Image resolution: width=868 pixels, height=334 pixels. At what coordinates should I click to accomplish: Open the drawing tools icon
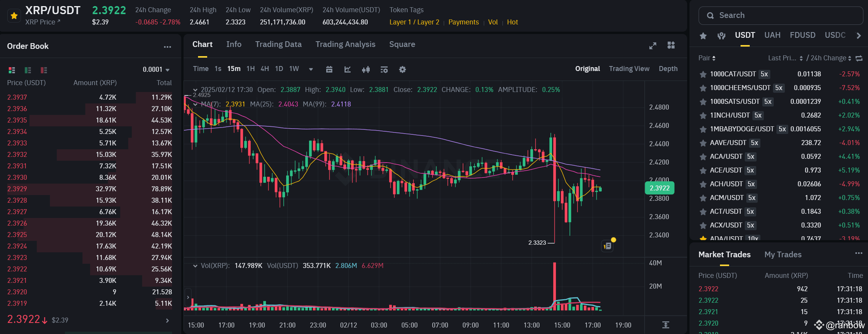pyautogui.click(x=348, y=69)
